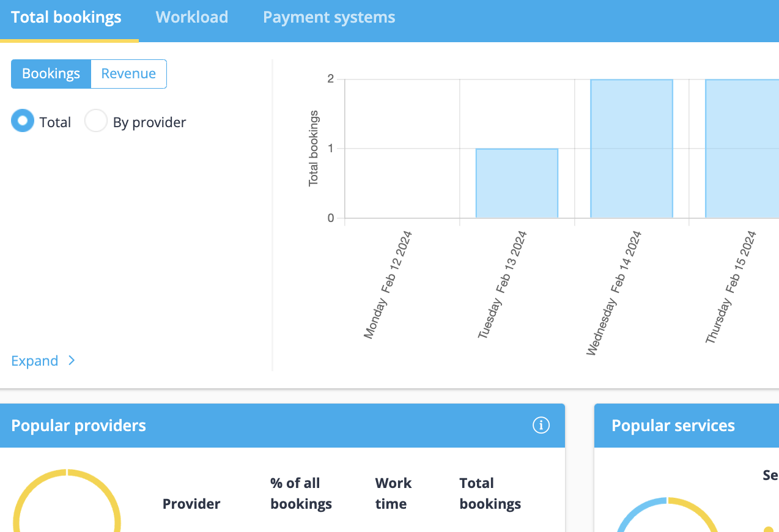Click the Provider column header
Screen dimensions: 779x532
point(191,504)
